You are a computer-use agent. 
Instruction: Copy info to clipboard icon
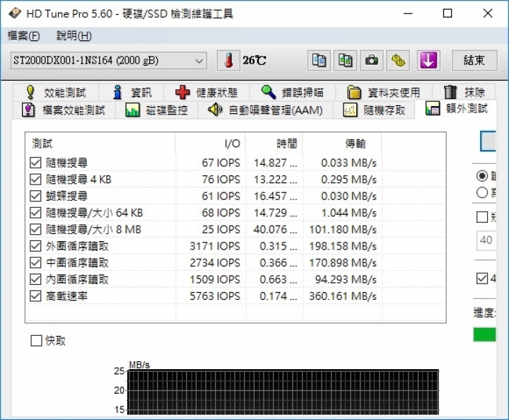319,60
